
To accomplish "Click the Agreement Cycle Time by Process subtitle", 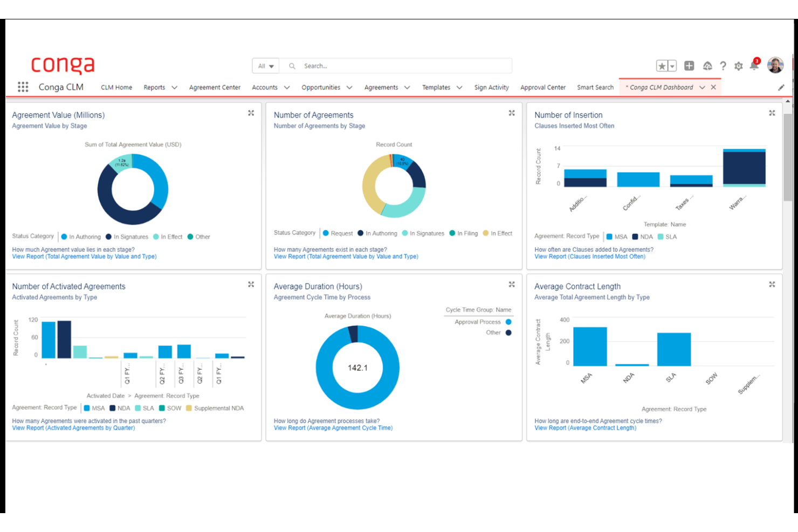I will (x=322, y=297).
